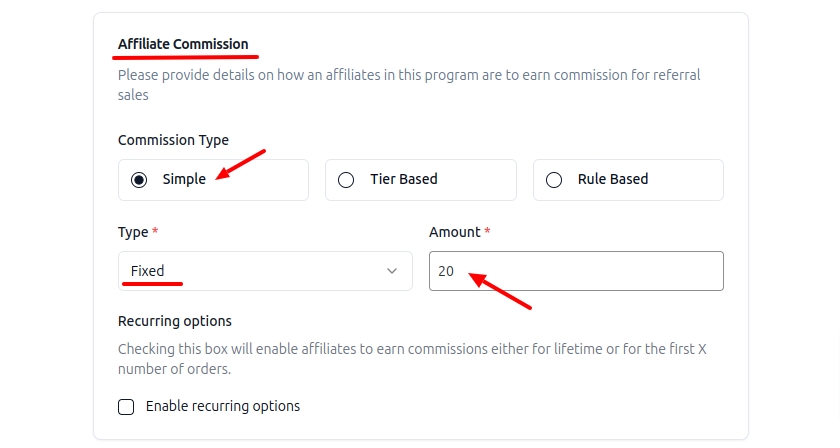Click the red asterisk beside Type
840x448 pixels.
(155, 232)
